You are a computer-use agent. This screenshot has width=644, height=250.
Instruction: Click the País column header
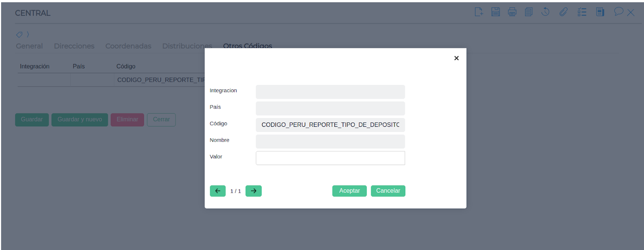[79, 66]
